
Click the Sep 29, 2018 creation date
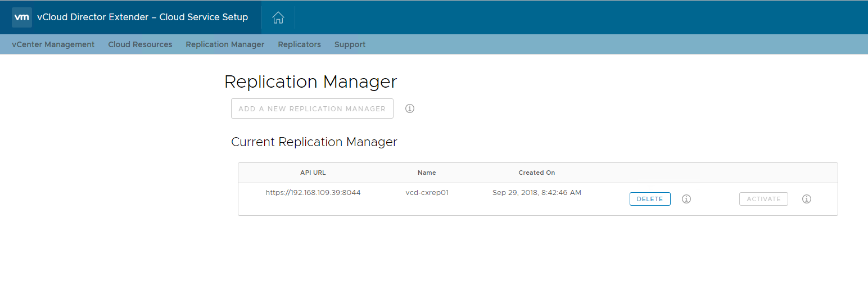[536, 192]
